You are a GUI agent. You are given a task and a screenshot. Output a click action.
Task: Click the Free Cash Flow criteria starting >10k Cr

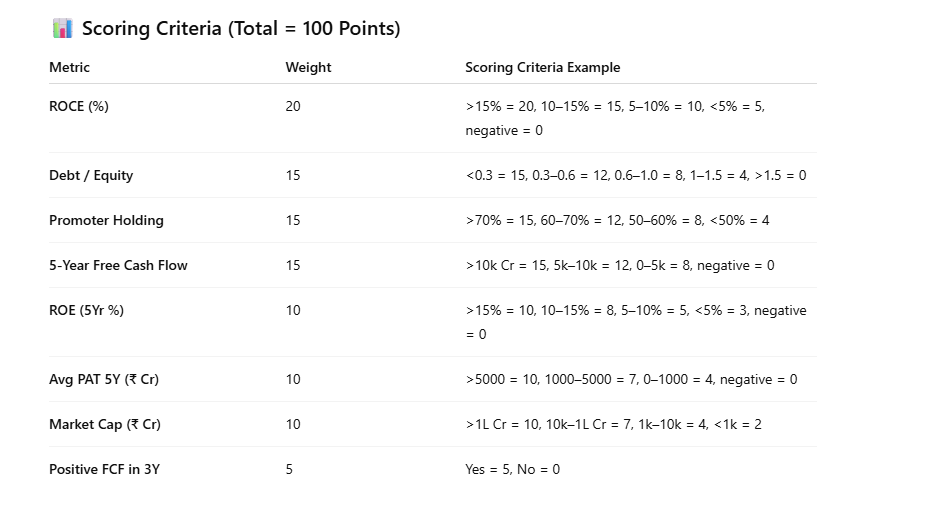pyautogui.click(x=619, y=265)
